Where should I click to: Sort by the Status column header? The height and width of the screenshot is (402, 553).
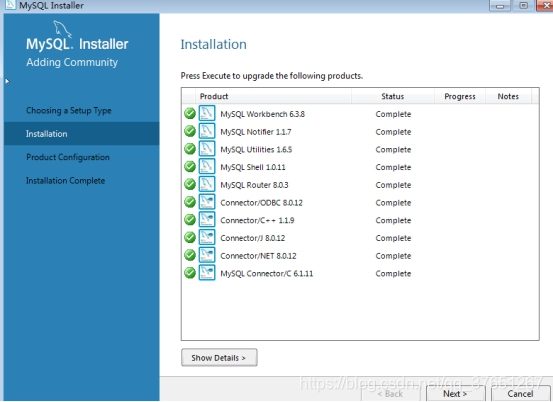coord(393,96)
